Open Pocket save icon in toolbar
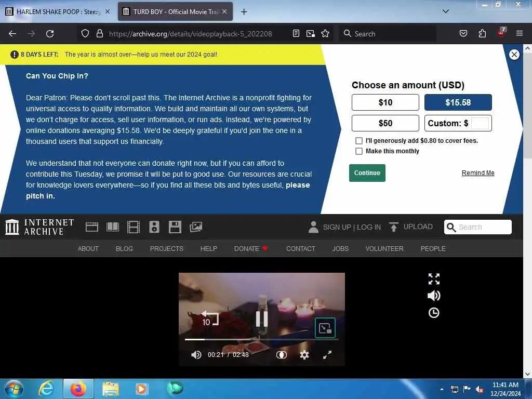532x399 pixels. pyautogui.click(x=463, y=33)
